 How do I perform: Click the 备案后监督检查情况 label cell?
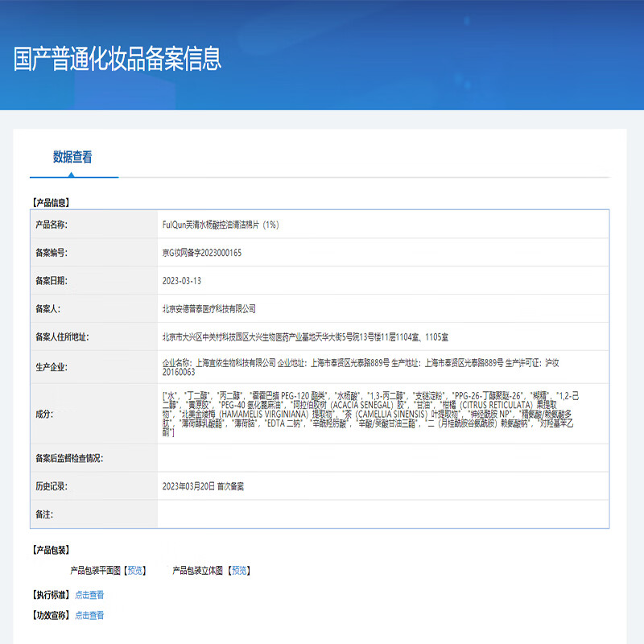click(x=69, y=458)
